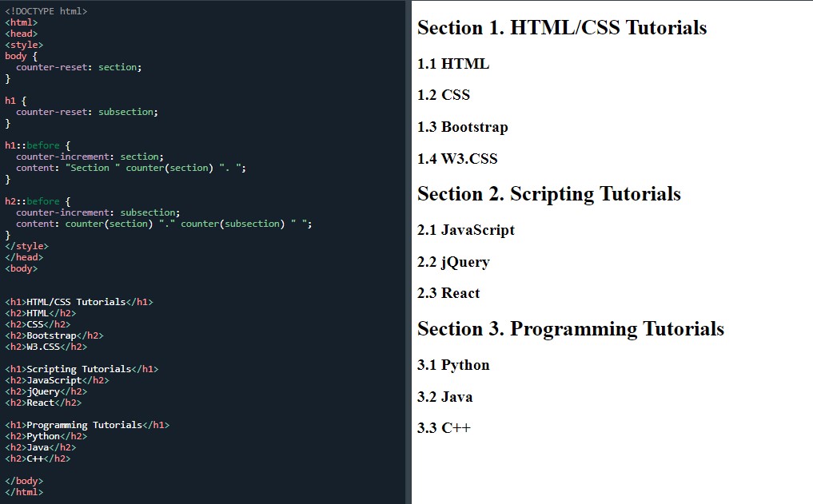Select the '1.2 CSS' subheading in preview
The width and height of the screenshot is (813, 504).
pos(444,95)
